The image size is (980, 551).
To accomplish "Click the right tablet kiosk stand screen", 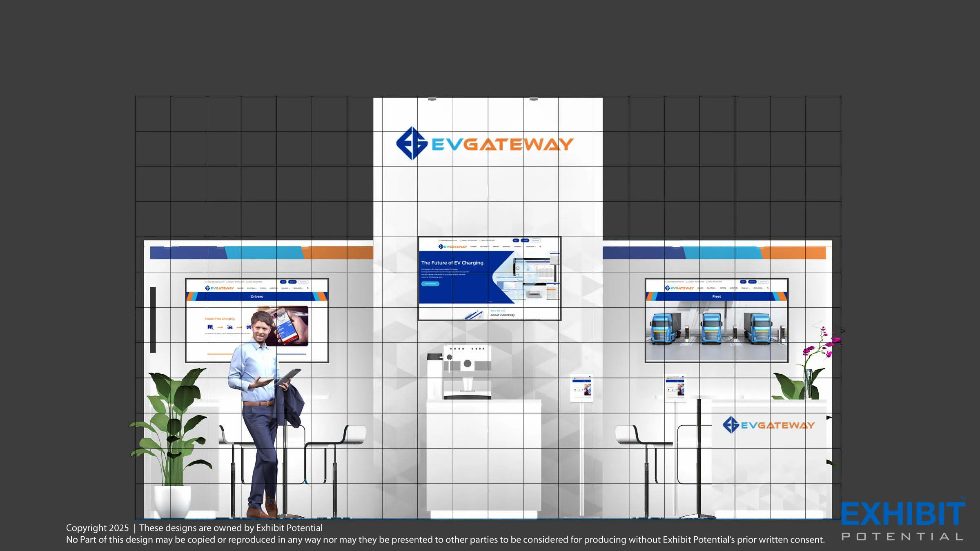I will point(675,387).
